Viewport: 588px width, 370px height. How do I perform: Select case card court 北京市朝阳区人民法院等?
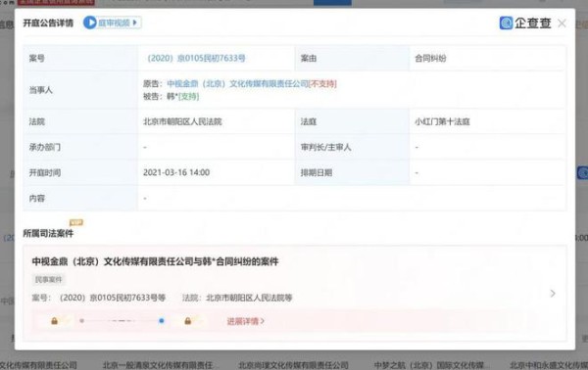click(249, 298)
